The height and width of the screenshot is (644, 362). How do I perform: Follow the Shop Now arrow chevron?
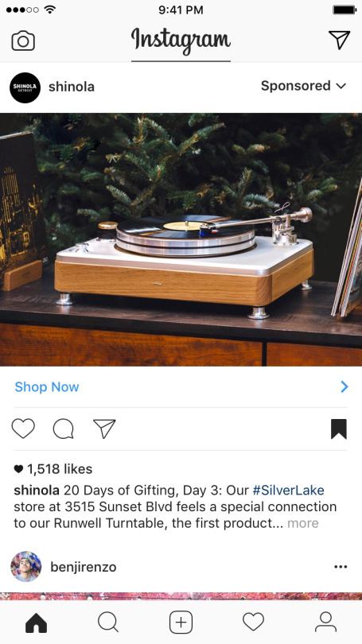point(344,386)
